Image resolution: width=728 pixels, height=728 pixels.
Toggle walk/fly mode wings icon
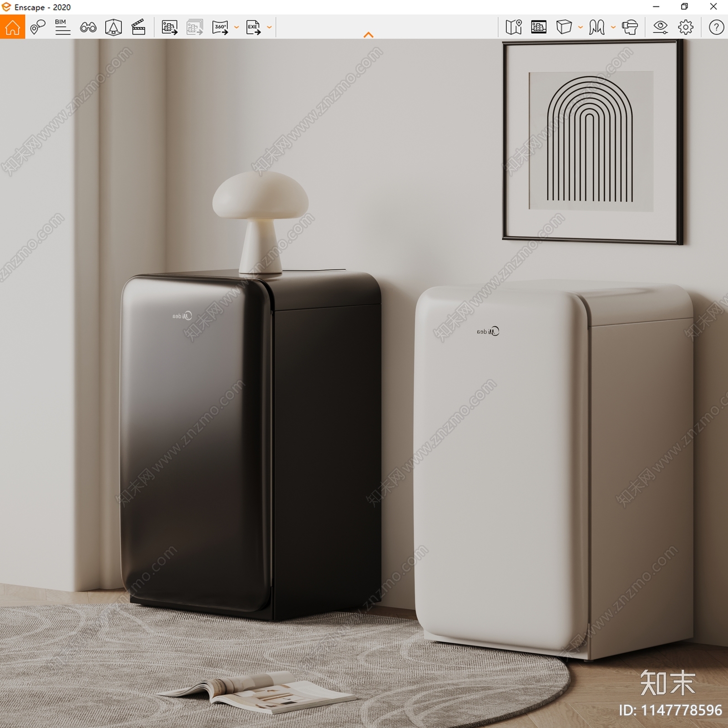597,27
